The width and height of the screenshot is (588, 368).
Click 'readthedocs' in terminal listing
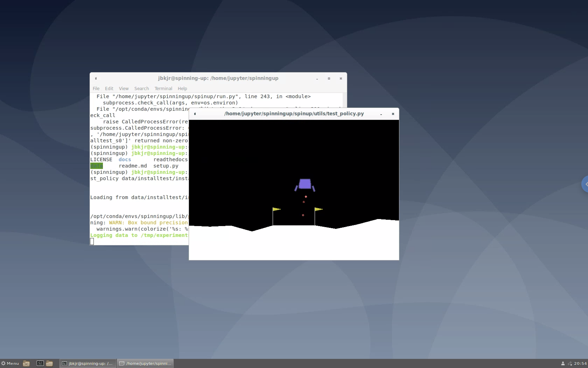click(171, 159)
